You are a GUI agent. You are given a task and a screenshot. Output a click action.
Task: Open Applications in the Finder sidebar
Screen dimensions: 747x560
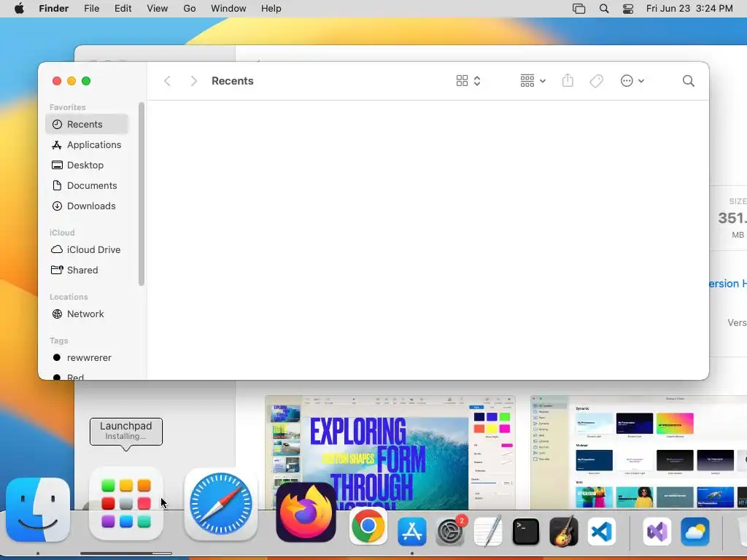[87, 145]
